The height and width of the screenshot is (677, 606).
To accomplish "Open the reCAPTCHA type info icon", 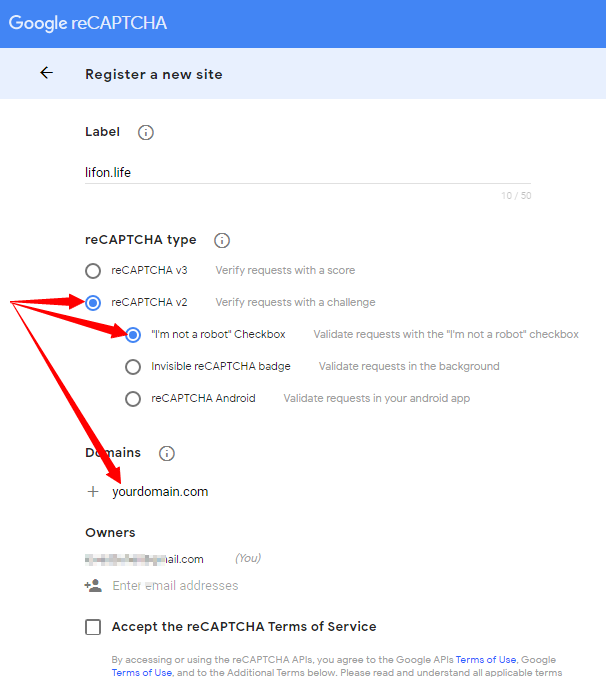I will [x=222, y=240].
